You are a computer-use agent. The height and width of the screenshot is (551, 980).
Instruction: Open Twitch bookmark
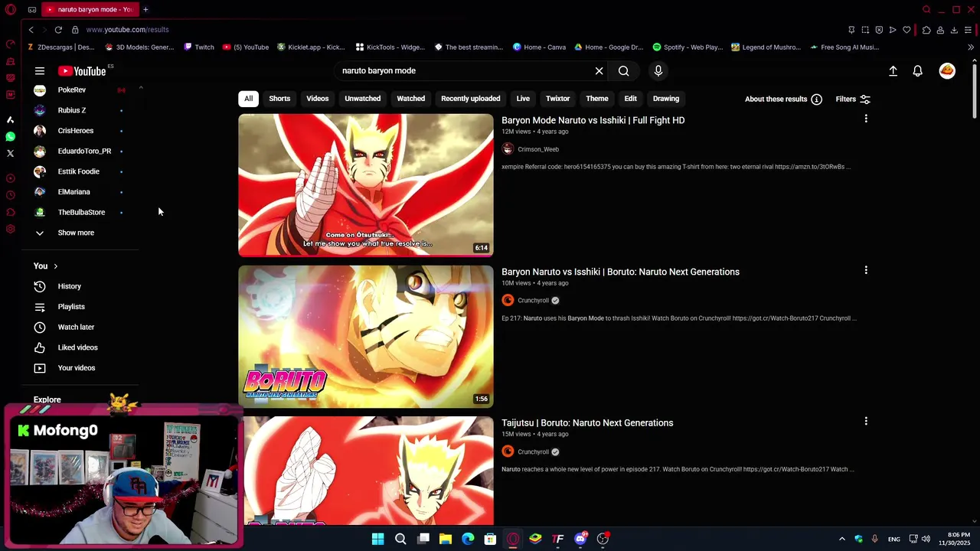coord(199,47)
